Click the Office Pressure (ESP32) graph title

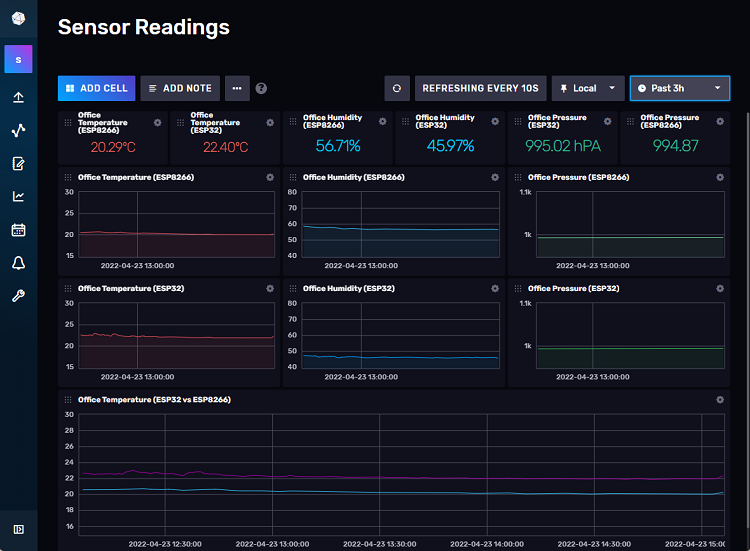tap(574, 288)
